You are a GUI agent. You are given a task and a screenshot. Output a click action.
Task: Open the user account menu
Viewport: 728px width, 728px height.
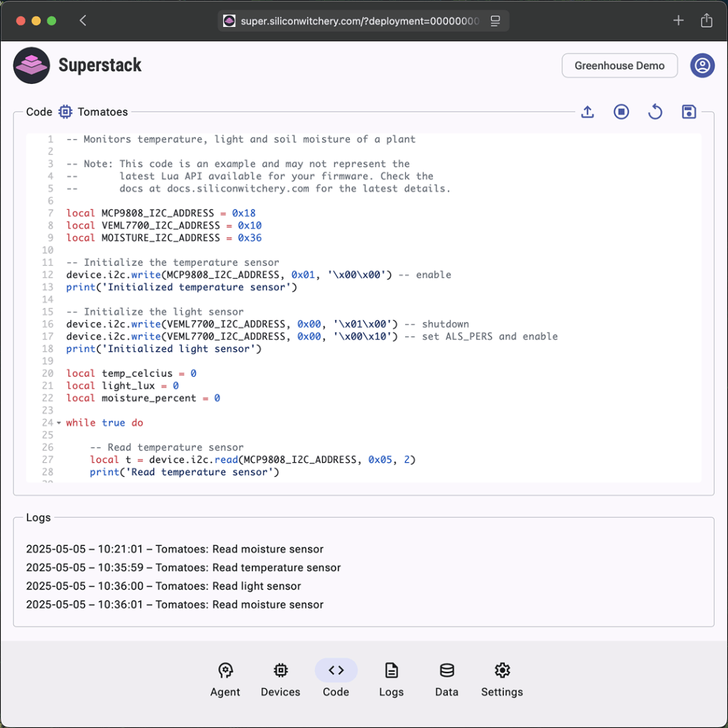(x=702, y=65)
